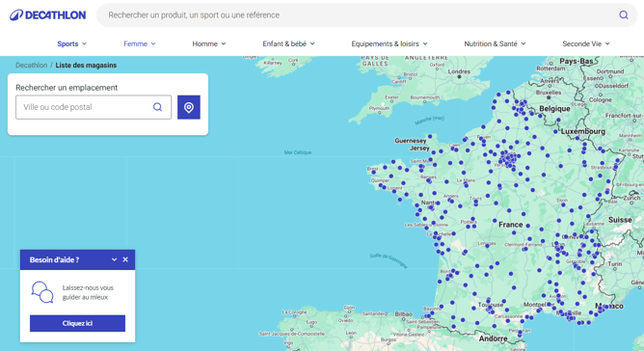
Task: Click the Jersey label on the map
Action: (419, 148)
